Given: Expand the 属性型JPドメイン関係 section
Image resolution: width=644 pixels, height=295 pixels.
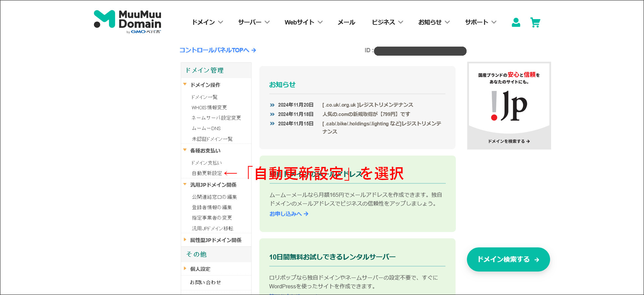Looking at the screenshot, I should tap(216, 240).
